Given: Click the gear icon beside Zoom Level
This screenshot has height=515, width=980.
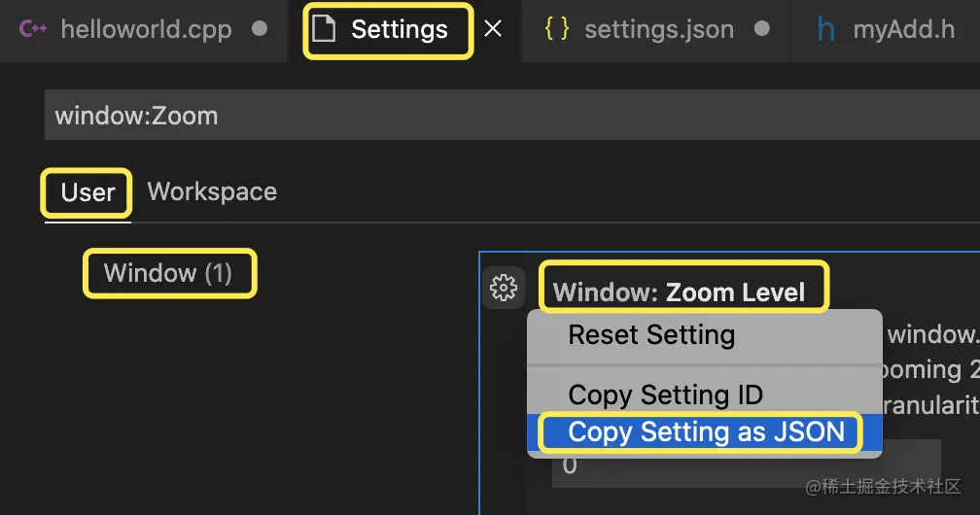Looking at the screenshot, I should pos(503,288).
